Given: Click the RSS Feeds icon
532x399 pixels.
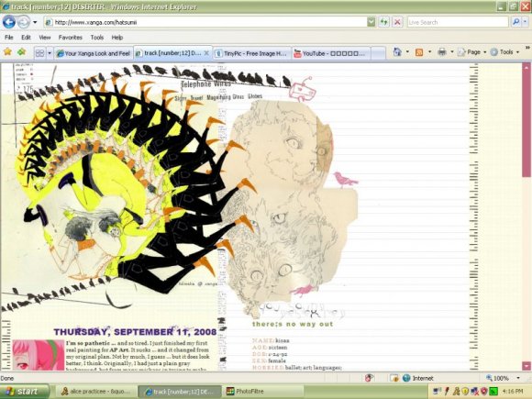Looking at the screenshot, I should pyautogui.click(x=419, y=52).
